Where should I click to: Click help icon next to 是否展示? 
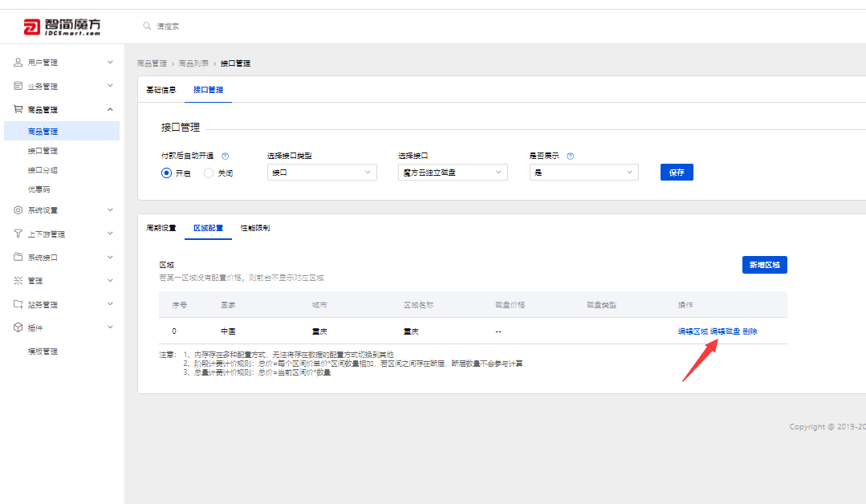571,156
